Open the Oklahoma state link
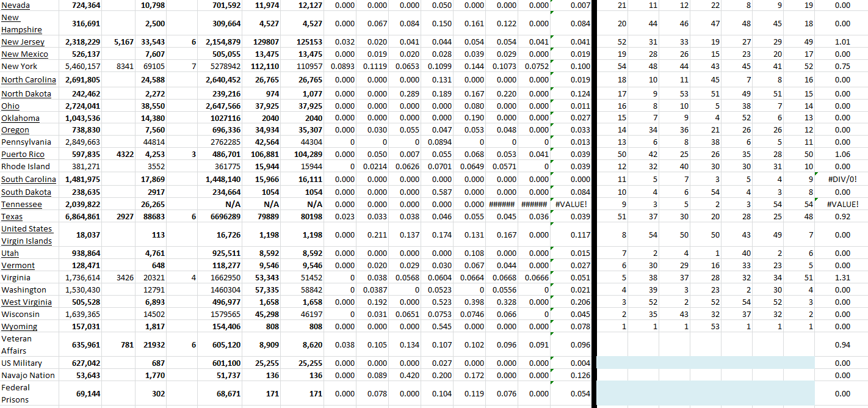 click(20, 118)
